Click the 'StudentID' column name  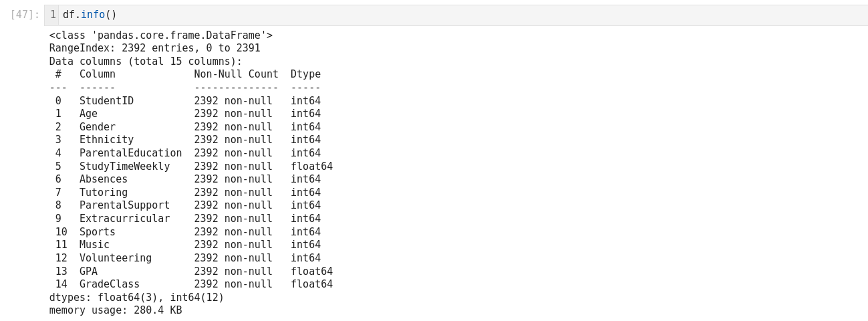coord(106,101)
